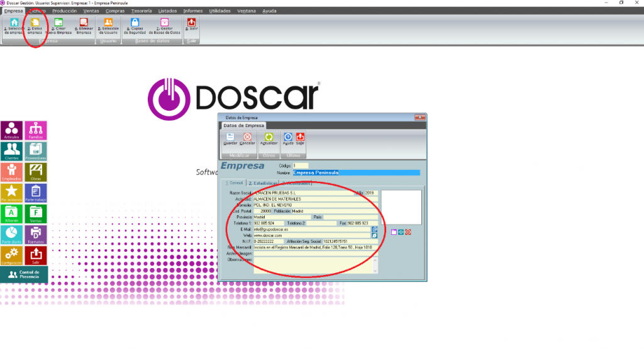The image size is (644, 348).
Task: Click the purple folder browse image icon
Action: [x=394, y=232]
